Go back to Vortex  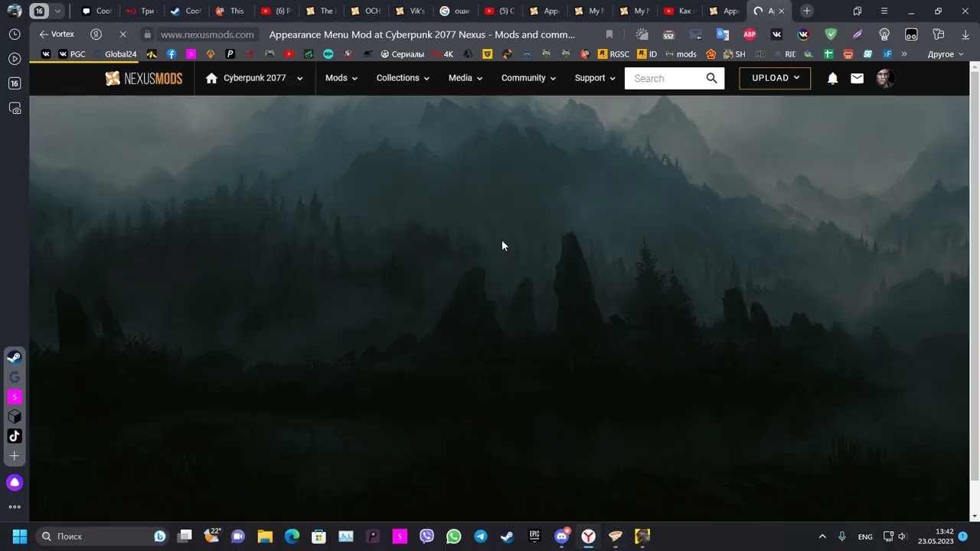(57, 34)
